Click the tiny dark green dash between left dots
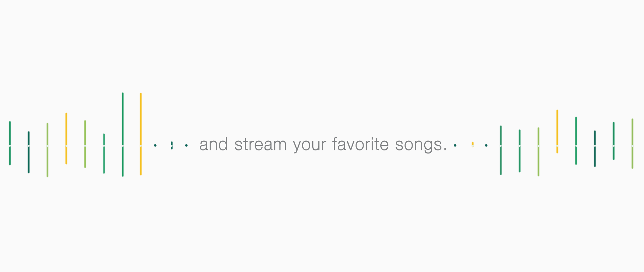This screenshot has height=272, width=644. (172, 145)
